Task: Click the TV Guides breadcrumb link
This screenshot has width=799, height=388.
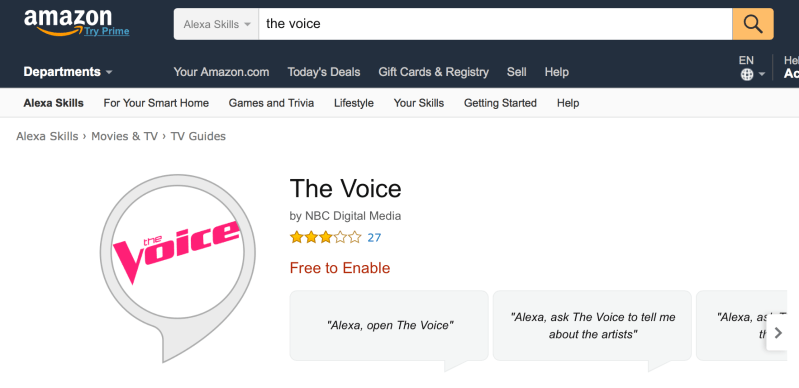Action: pos(198,136)
